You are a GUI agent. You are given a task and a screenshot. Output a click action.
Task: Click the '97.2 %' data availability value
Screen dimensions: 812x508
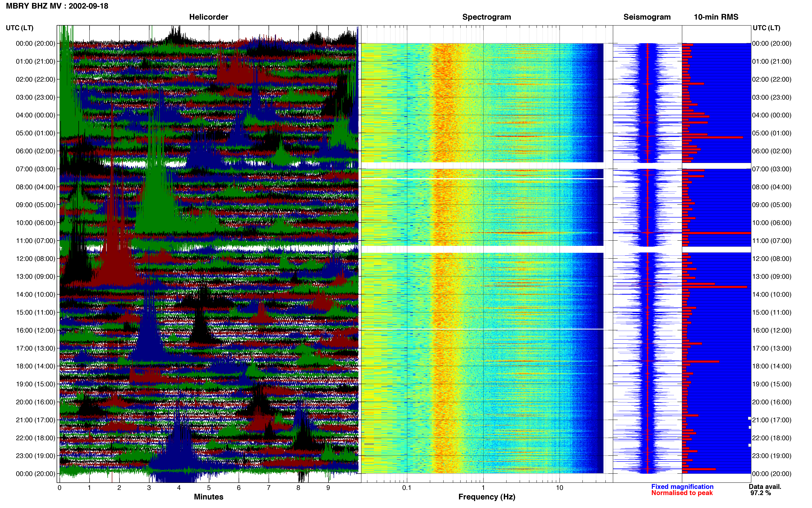pos(761,493)
